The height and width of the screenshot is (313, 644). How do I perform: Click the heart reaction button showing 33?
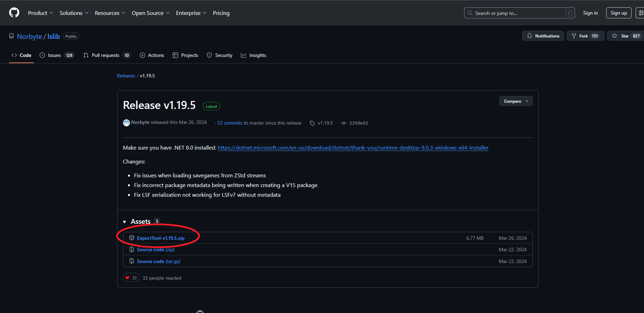131,278
